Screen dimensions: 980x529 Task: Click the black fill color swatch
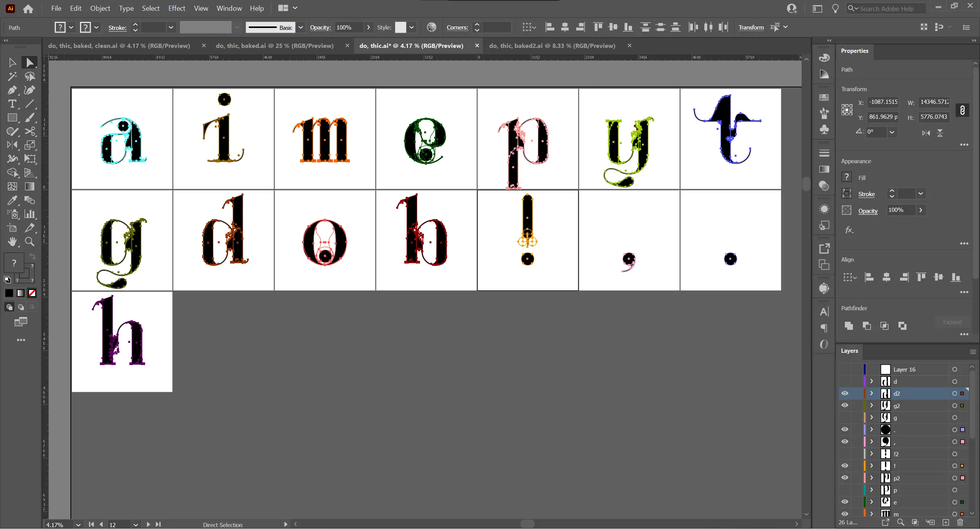9,293
